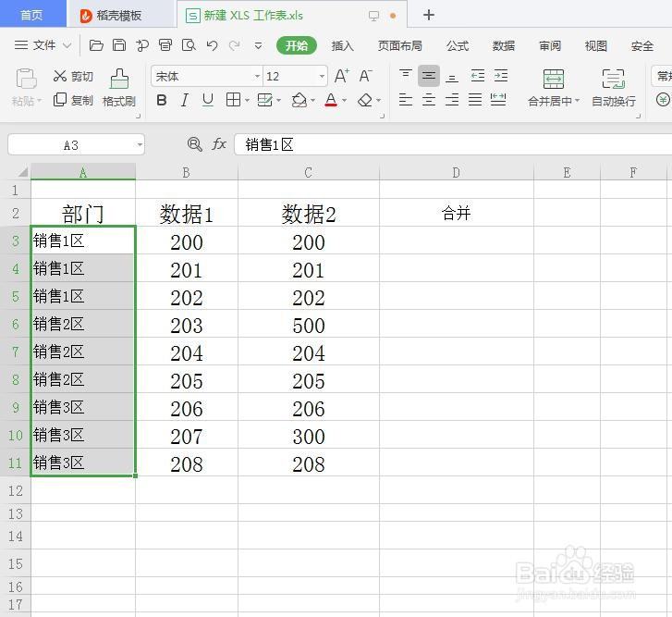Expand the font color dropdown arrow
The height and width of the screenshot is (617, 672).
(x=344, y=101)
